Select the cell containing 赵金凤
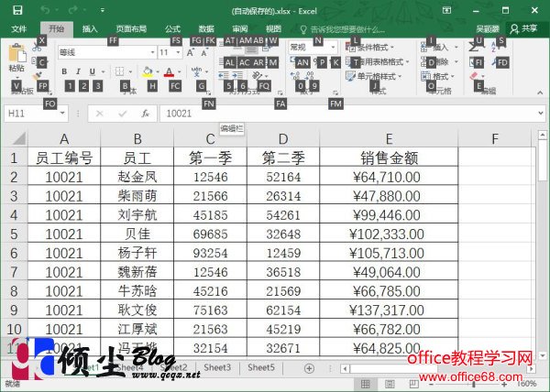The image size is (550, 392). 137,177
